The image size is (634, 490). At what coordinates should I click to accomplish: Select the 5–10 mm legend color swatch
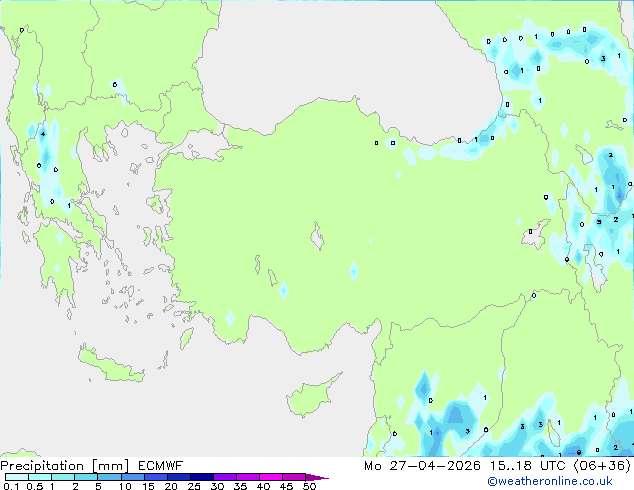coord(109,477)
